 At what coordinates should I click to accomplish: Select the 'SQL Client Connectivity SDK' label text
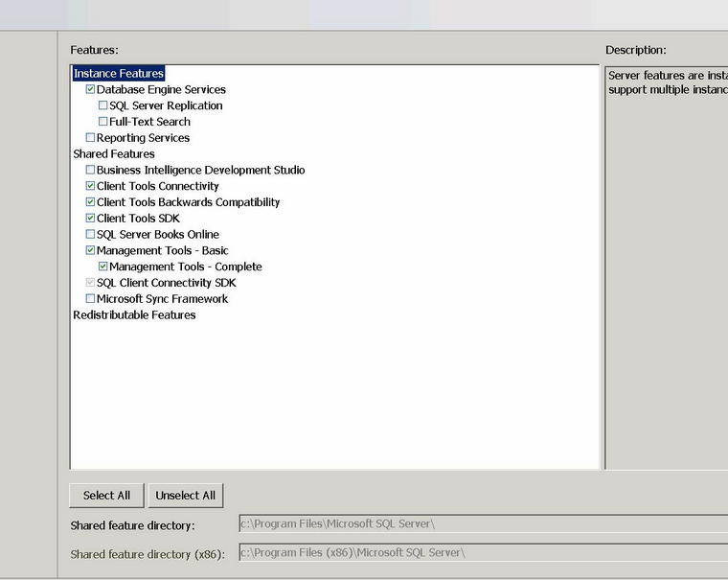[167, 283]
